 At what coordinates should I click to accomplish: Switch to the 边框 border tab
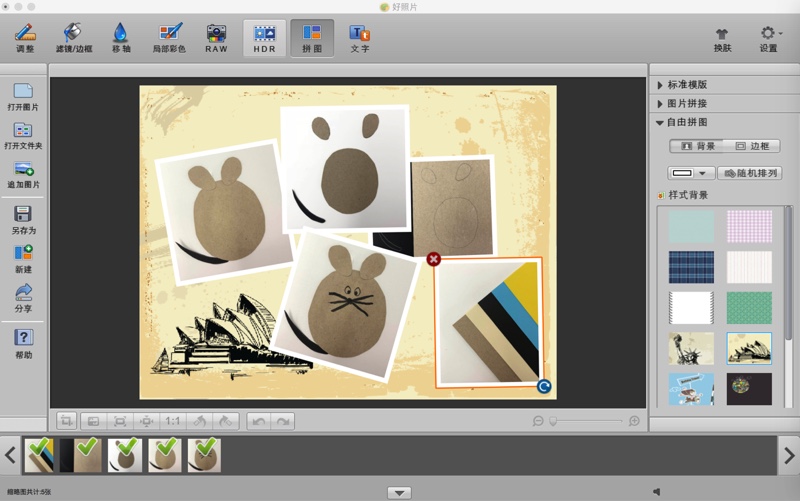[x=752, y=146]
